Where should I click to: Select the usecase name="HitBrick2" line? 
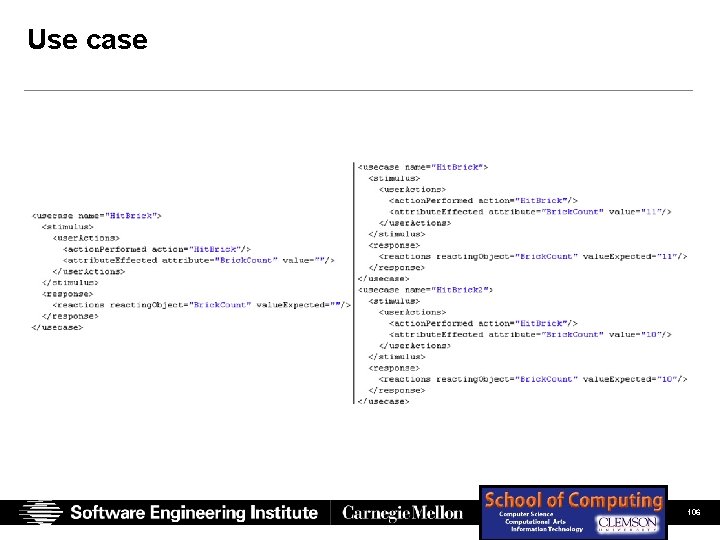click(x=425, y=290)
